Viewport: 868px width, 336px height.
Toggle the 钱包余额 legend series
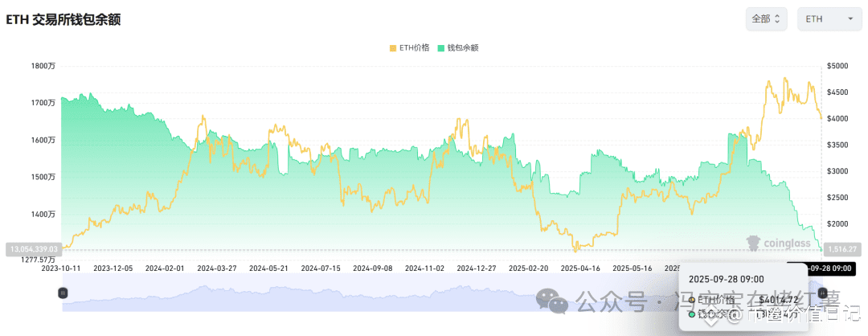coord(458,47)
